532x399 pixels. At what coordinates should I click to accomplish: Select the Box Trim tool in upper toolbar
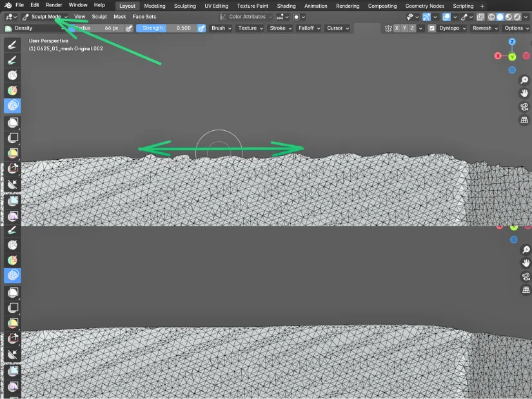(12, 168)
